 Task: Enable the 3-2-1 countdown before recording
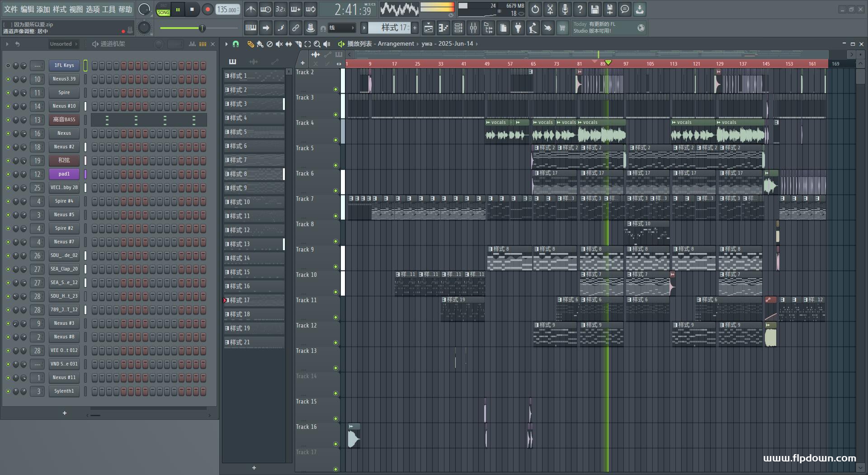pos(281,9)
